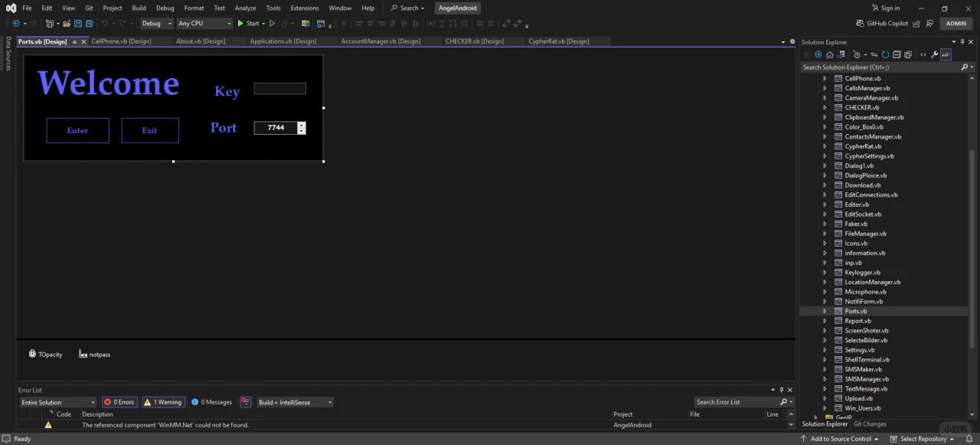This screenshot has height=445, width=980.
Task: Expand the Ports.vb tree node
Action: point(825,311)
